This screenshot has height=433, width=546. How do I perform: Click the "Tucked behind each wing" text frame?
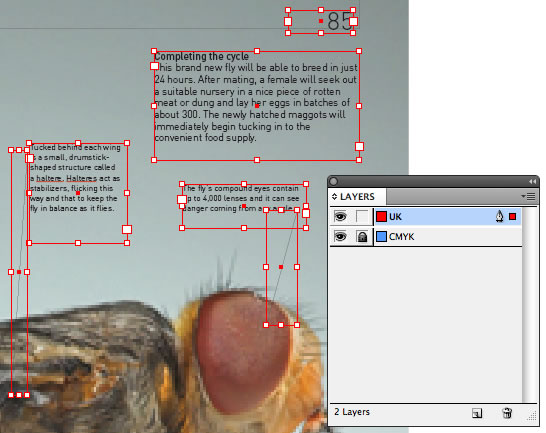tap(78, 193)
